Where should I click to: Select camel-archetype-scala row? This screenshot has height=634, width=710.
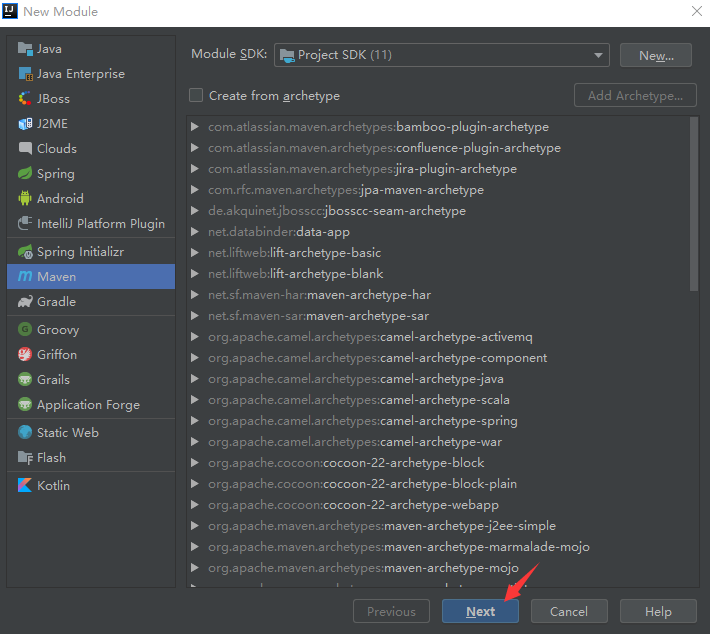(x=437, y=400)
